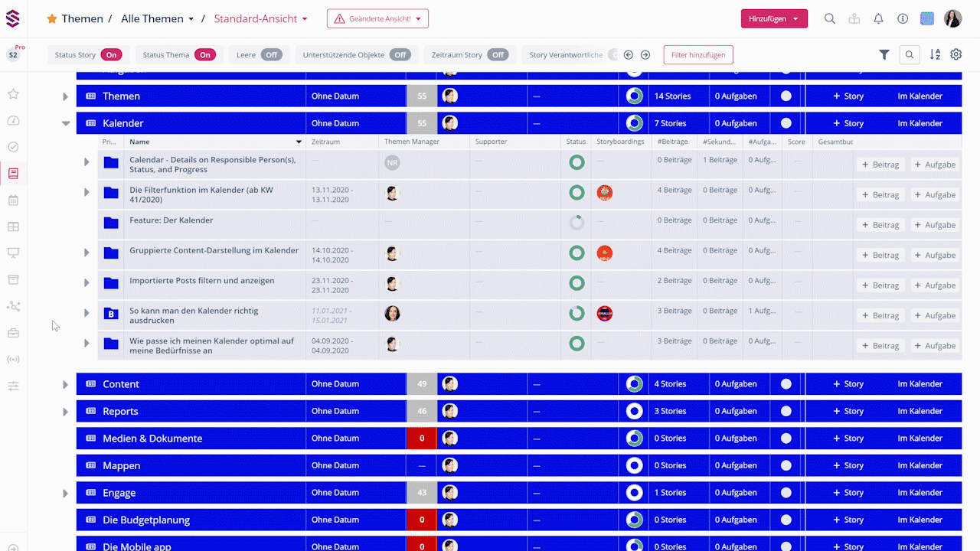980x551 pixels.
Task: Toggle the Status Story filter off
Action: coord(112,55)
